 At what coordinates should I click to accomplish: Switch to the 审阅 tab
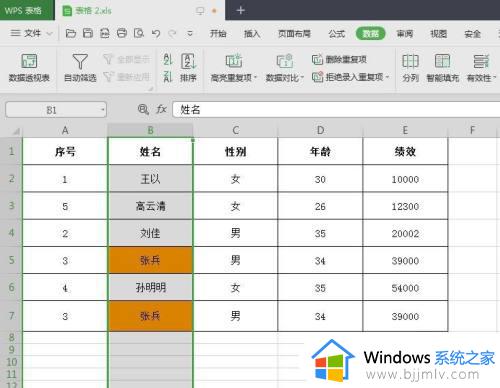pos(405,34)
